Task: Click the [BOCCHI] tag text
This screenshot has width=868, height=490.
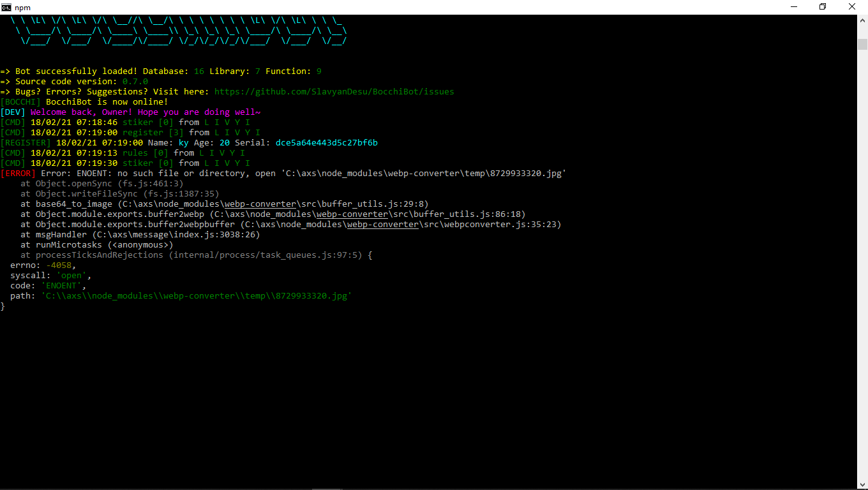Action: coord(20,102)
